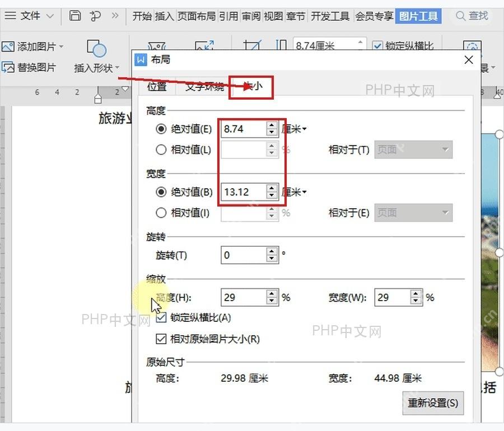Click the scale 宽度(W) field showing 29
Screen dimensions: 504x431
coord(393,297)
